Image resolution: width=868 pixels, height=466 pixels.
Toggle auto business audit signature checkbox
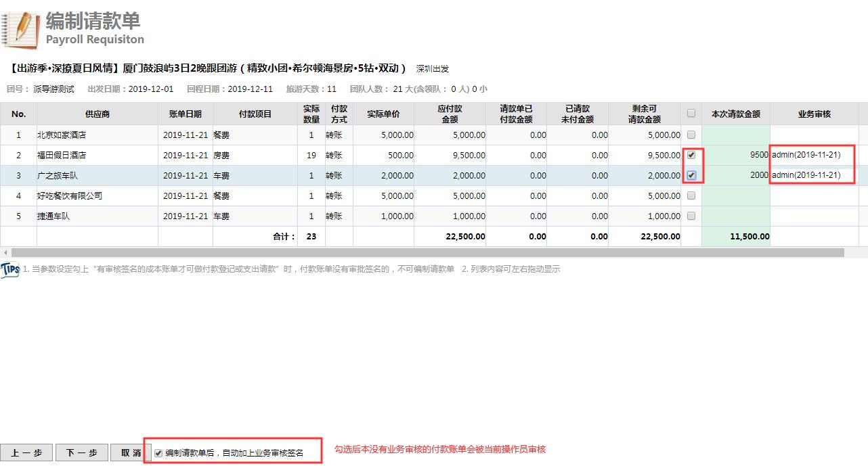[x=158, y=453]
